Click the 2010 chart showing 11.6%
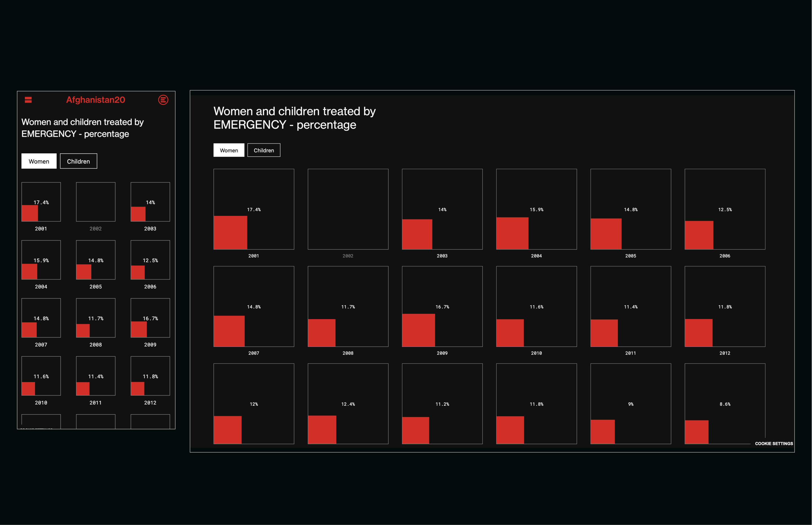812x525 pixels. click(x=537, y=307)
